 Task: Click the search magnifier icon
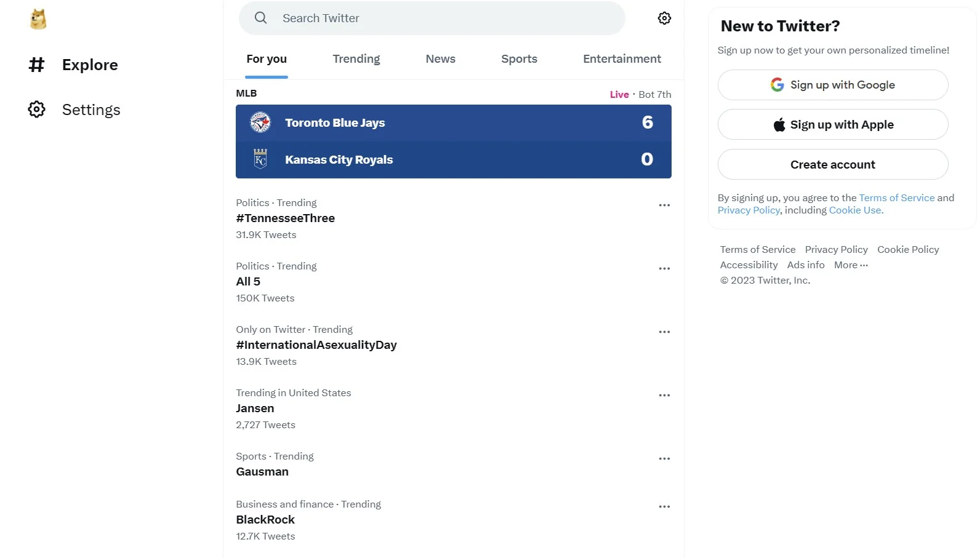pos(261,18)
